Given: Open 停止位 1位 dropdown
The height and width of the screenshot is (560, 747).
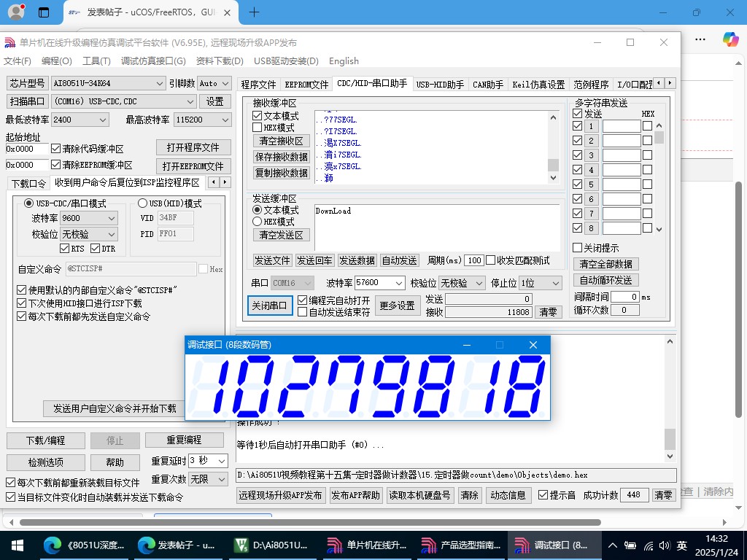Looking at the screenshot, I should (x=541, y=283).
